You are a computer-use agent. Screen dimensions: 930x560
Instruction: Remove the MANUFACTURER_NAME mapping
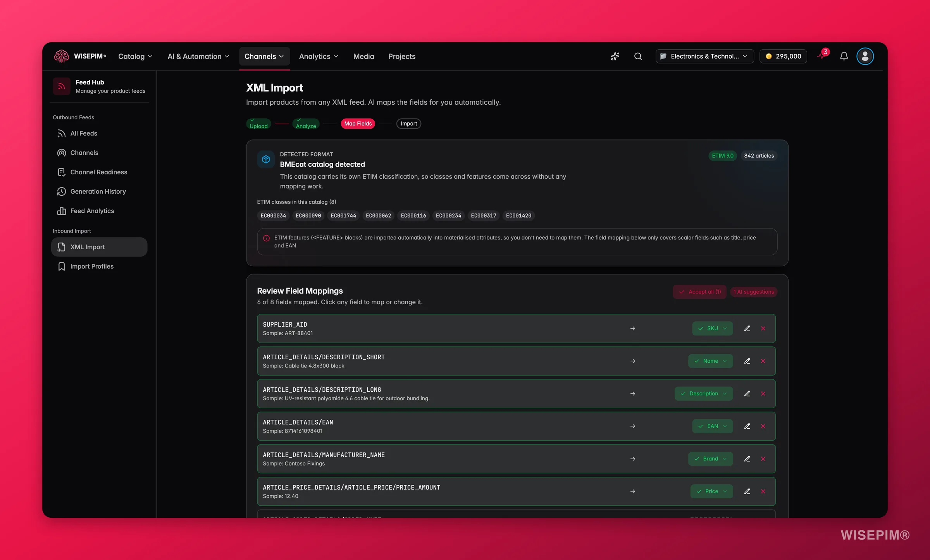point(763,458)
